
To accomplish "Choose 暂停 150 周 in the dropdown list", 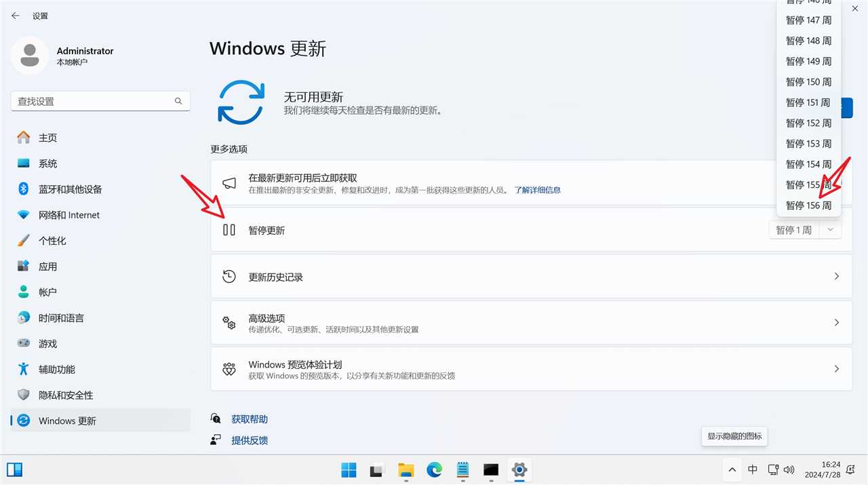I will click(x=808, y=82).
